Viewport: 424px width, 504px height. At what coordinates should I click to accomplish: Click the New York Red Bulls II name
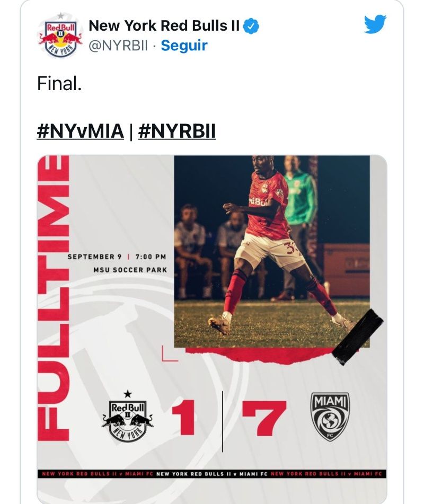(x=164, y=26)
